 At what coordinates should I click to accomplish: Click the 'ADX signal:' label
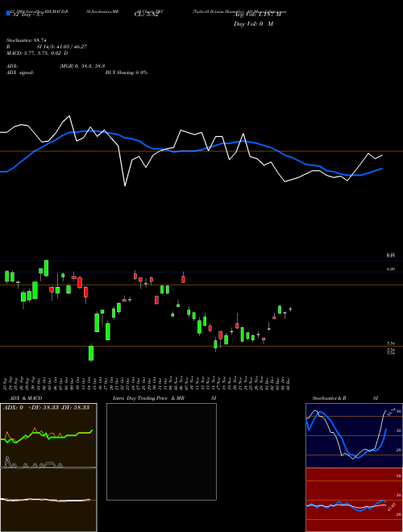click(x=20, y=73)
